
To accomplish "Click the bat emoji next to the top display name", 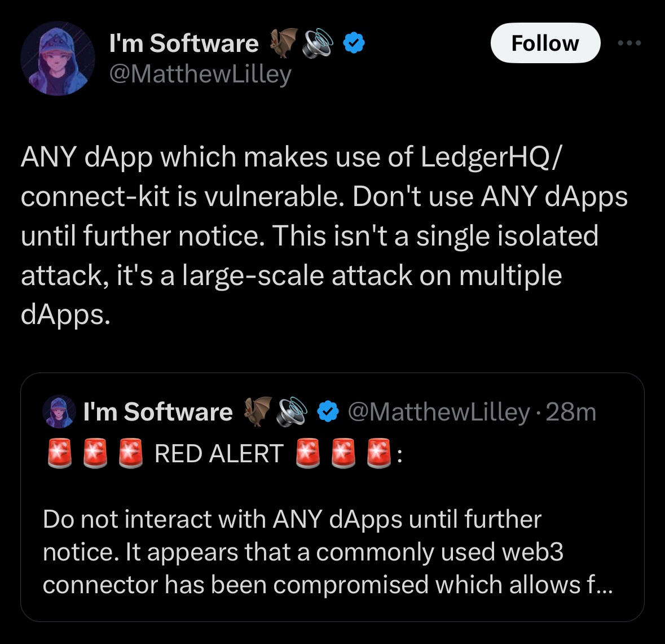I will (x=284, y=43).
